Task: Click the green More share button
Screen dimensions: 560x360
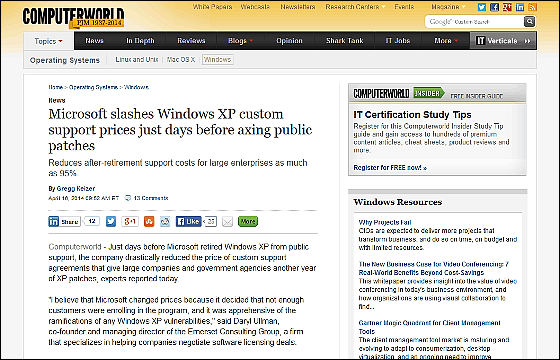Action: point(248,221)
